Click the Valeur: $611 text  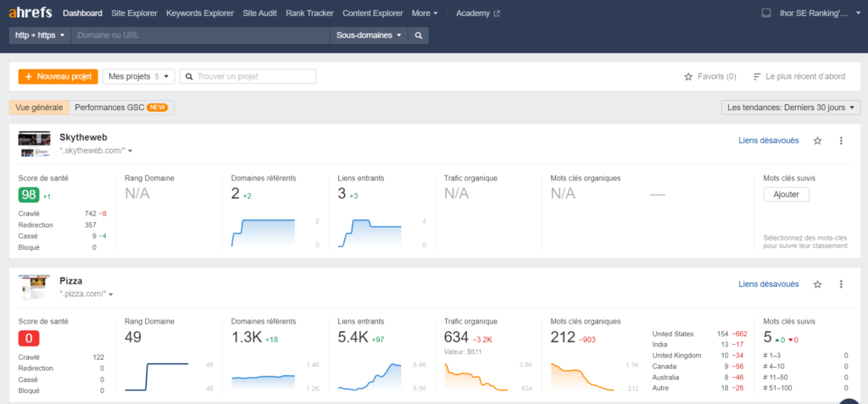[462, 352]
